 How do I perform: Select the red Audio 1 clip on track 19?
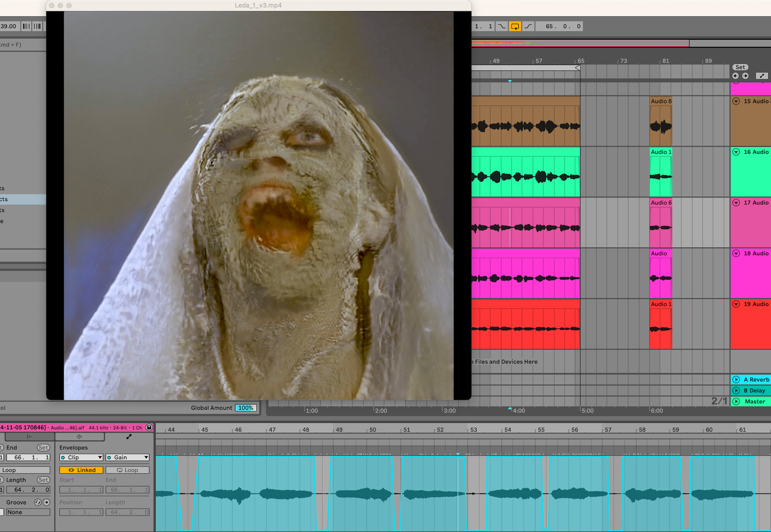661,325
